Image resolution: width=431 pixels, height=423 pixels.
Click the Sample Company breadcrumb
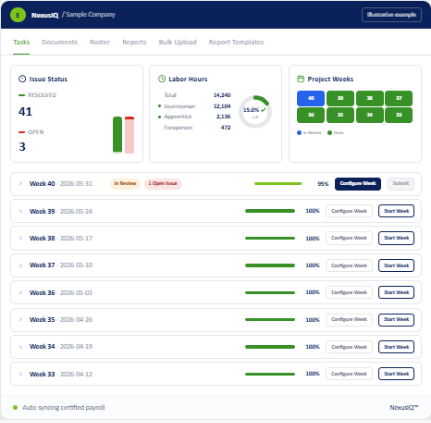click(91, 15)
